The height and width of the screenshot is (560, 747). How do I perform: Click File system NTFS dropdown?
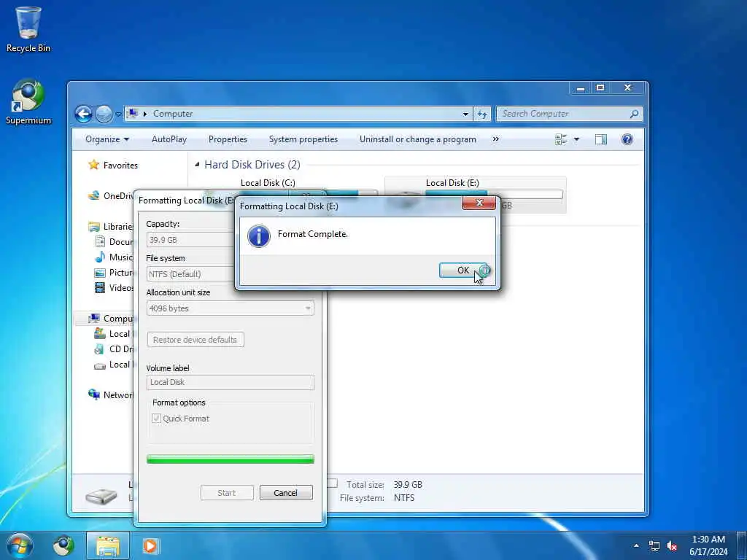point(190,274)
